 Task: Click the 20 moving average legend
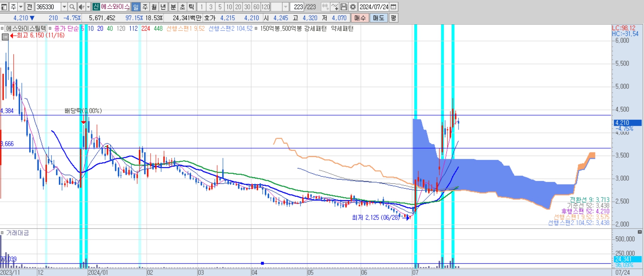[x=100, y=28]
